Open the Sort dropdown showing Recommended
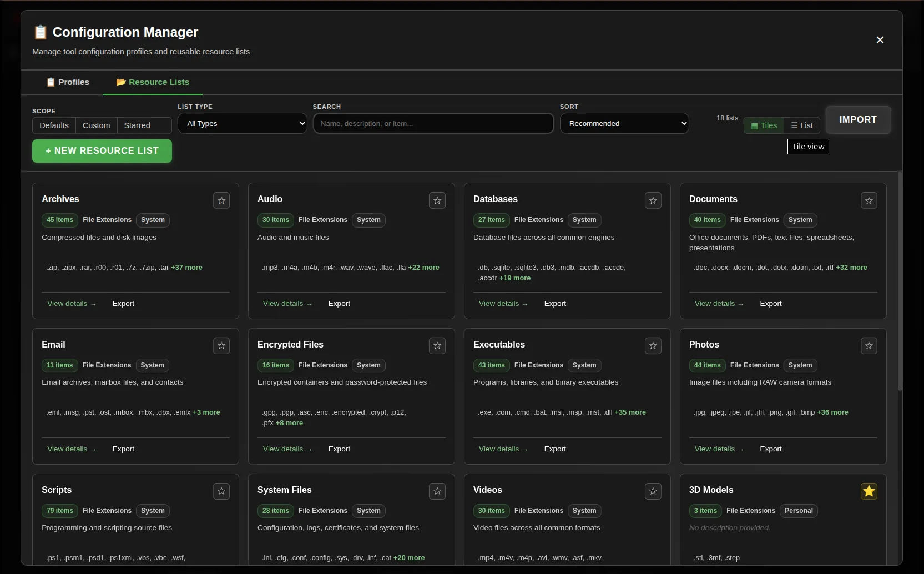 tap(624, 123)
